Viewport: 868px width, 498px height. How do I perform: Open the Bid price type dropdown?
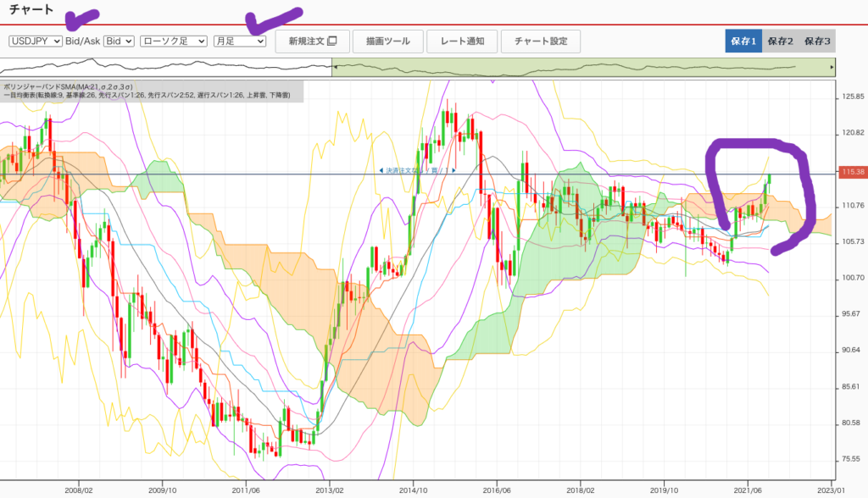point(119,41)
